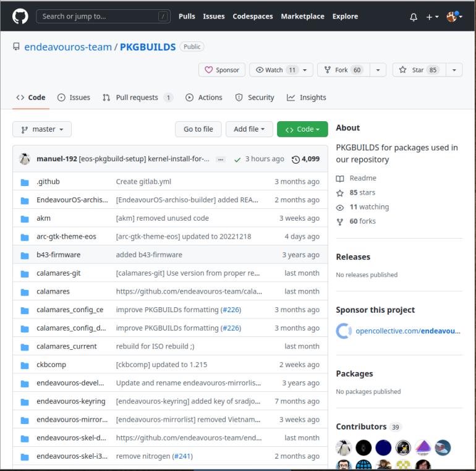476x471 pixels.
Task: Open the #226 link in calamares_config_ce row
Action: tap(231, 310)
